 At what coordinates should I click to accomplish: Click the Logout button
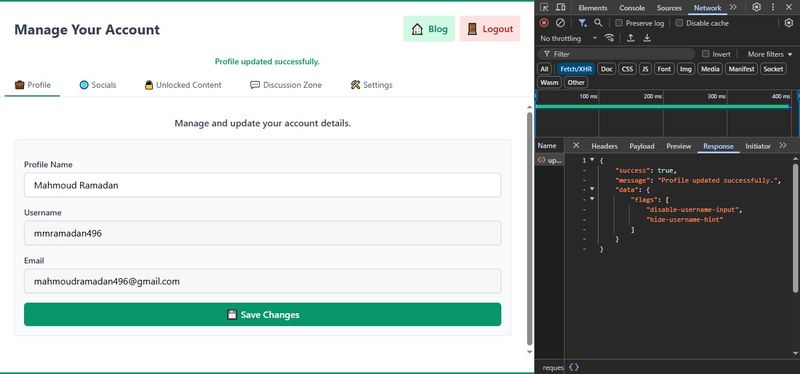pyautogui.click(x=490, y=29)
